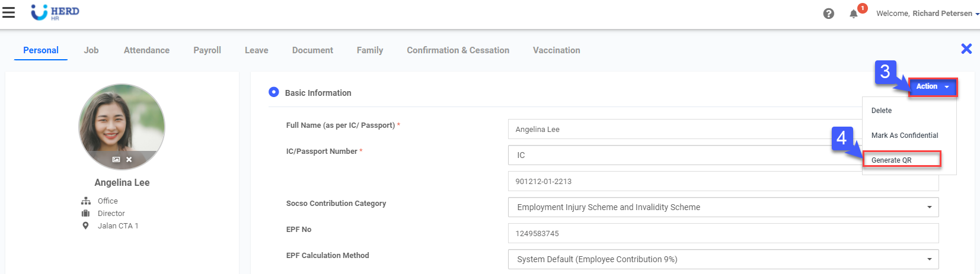Click the HERD HR logo
980x274 pixels.
click(x=55, y=12)
